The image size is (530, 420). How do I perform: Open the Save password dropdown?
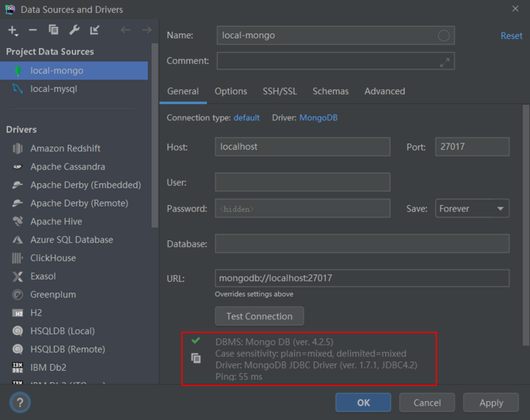click(x=472, y=209)
